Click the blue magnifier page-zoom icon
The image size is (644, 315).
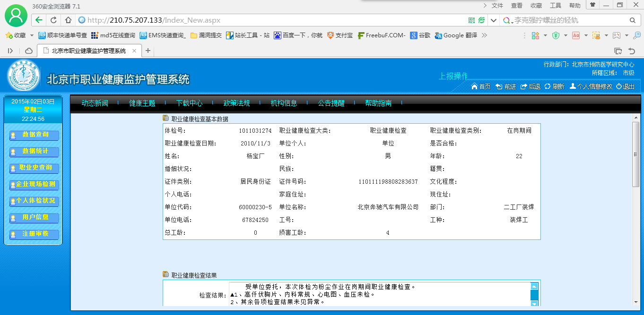[x=637, y=35]
